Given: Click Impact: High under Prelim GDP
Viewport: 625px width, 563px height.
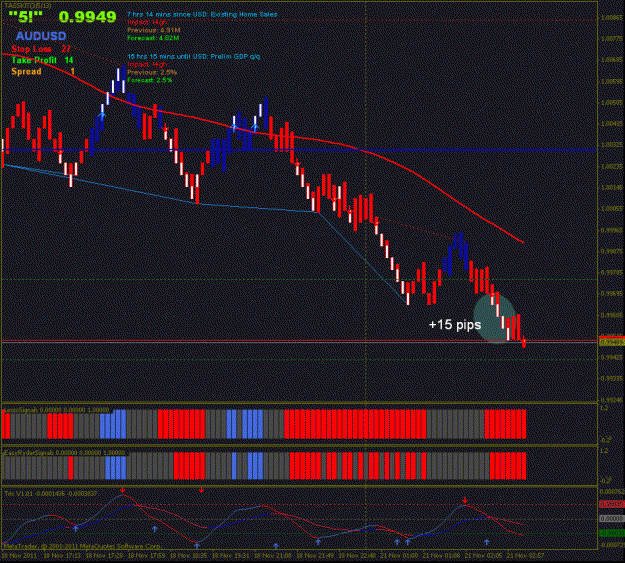Looking at the screenshot, I should (x=147, y=65).
